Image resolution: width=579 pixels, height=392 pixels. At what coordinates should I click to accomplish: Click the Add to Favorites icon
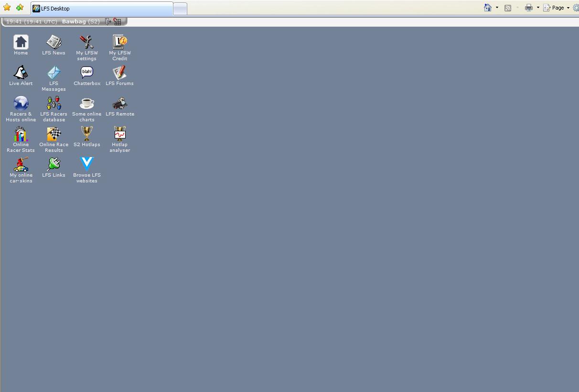point(20,8)
